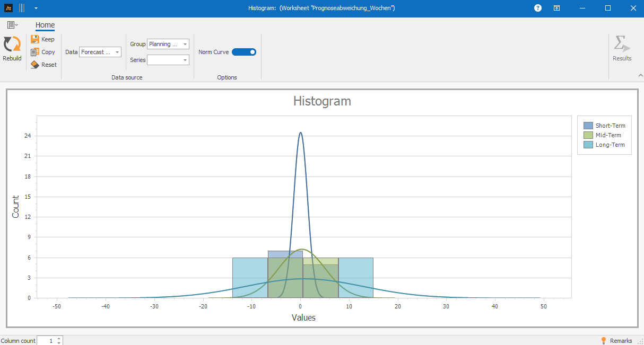Collapse the ribbon with the chevron
644x345 pixels.
(x=640, y=76)
